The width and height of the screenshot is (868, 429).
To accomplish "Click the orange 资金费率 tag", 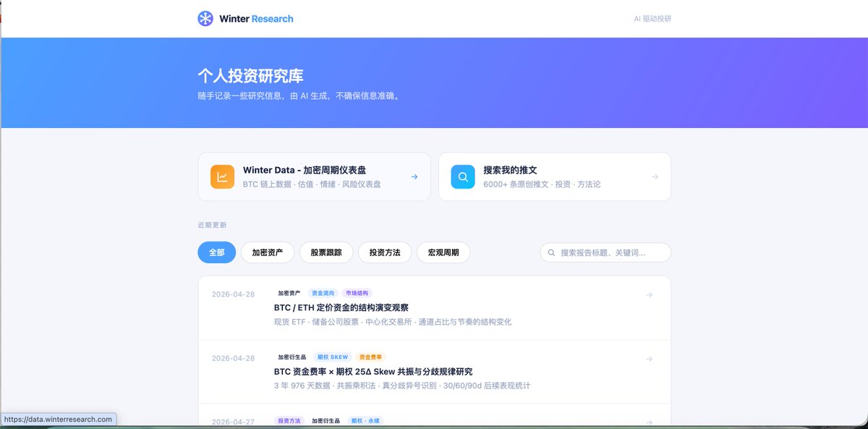I will coord(370,357).
